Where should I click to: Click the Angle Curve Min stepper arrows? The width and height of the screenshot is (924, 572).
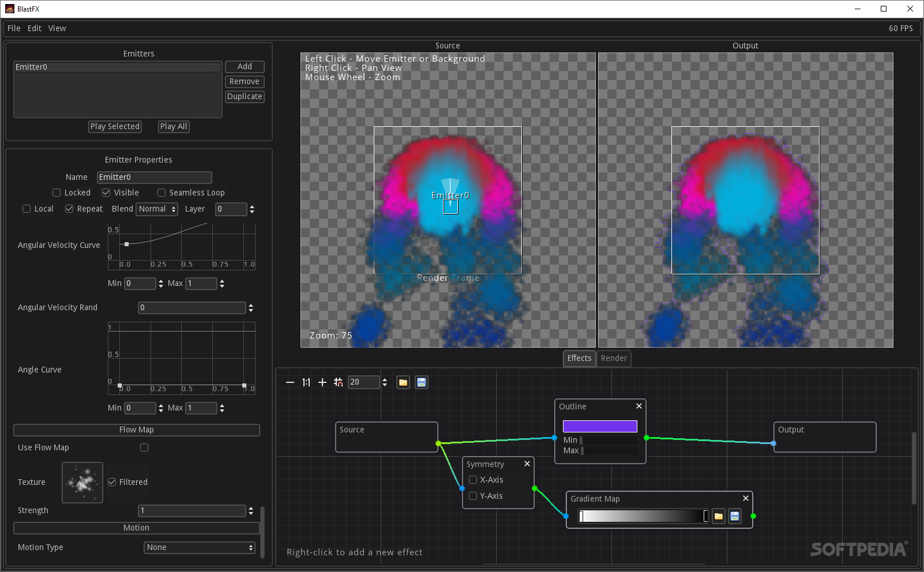click(161, 408)
